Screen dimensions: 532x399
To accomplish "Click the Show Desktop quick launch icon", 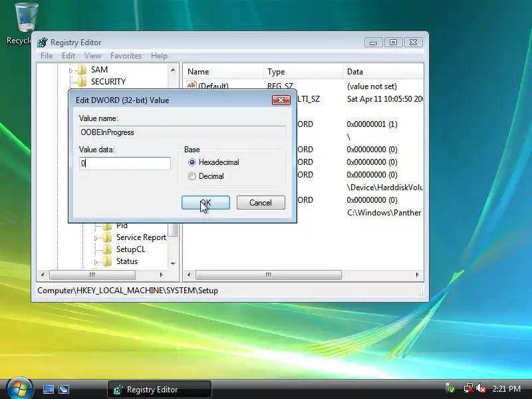I will (x=48, y=389).
